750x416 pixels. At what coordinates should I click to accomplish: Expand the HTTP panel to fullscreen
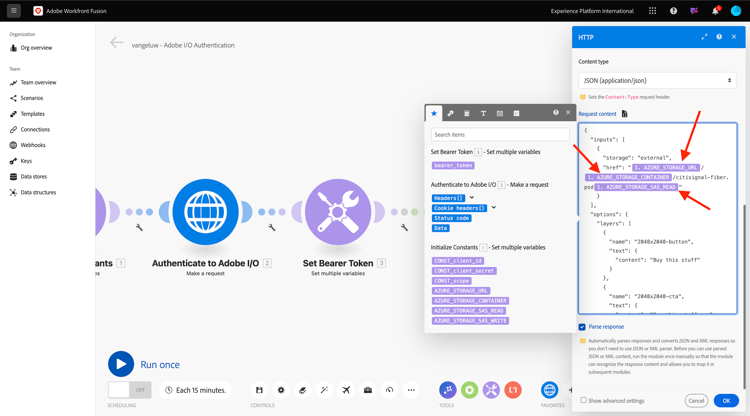click(704, 37)
